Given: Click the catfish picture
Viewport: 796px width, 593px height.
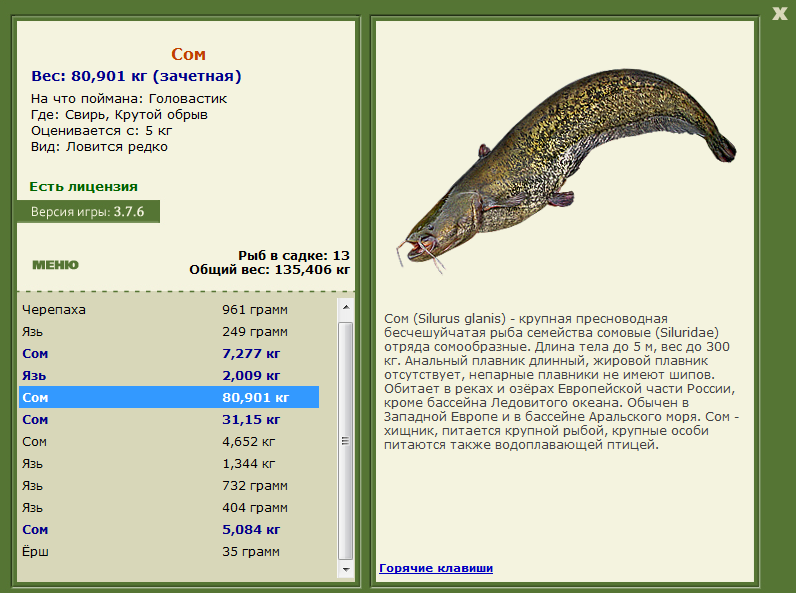Looking at the screenshot, I should [x=566, y=170].
